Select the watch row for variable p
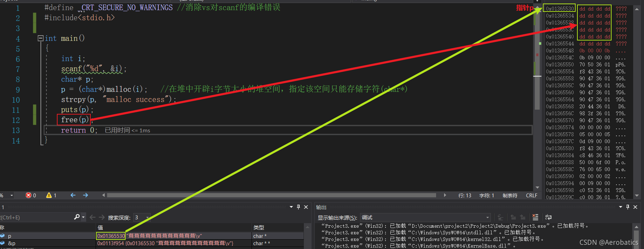Image resolution: width=644 pixels, height=249 pixels. tap(152, 236)
